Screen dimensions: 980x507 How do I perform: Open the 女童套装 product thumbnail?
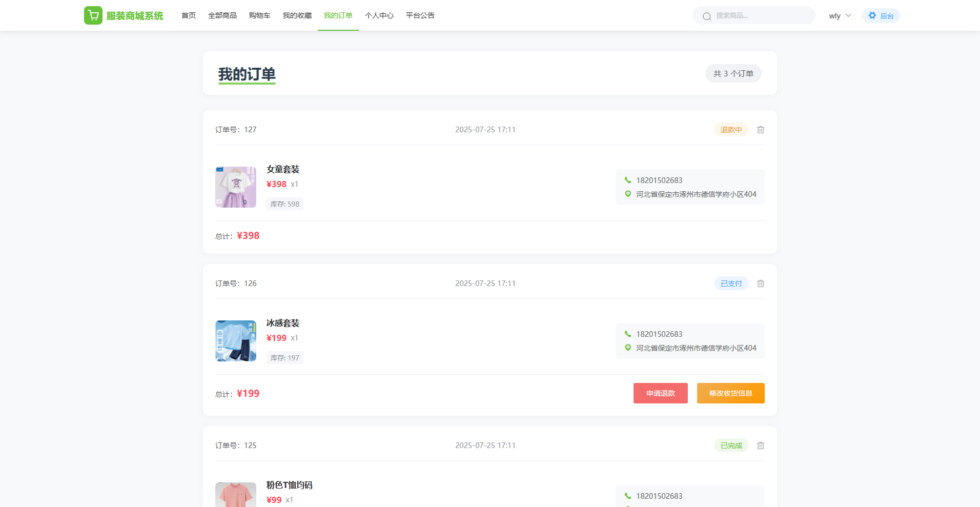pos(236,187)
